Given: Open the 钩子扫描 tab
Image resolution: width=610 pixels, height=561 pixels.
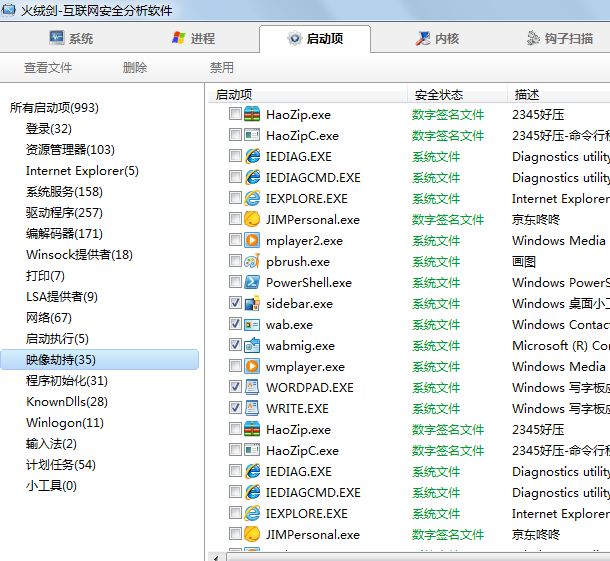Looking at the screenshot, I should coord(560,39).
